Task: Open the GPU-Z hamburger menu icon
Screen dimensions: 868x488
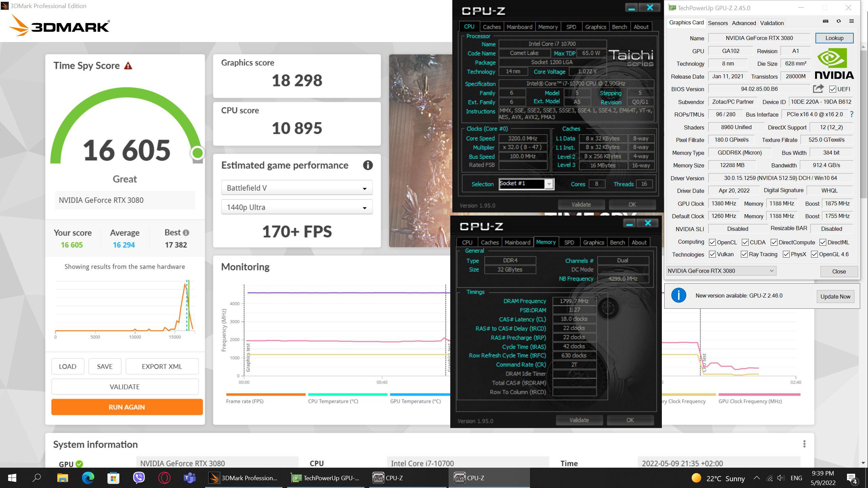Action: point(851,21)
